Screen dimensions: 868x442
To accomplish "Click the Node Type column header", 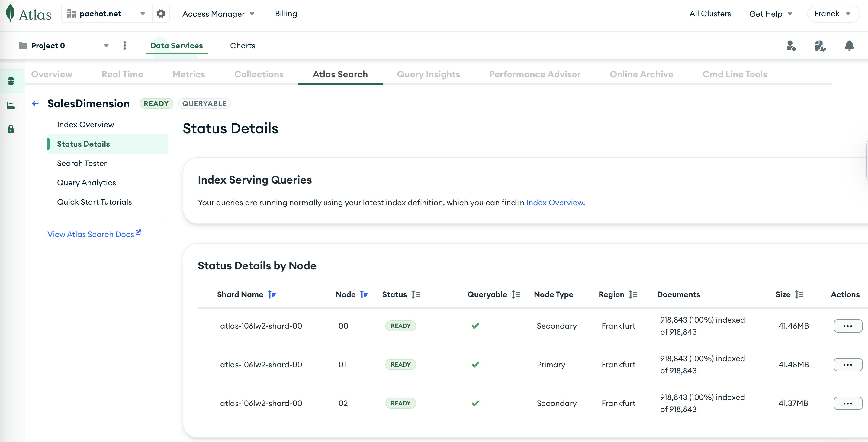I will (x=554, y=294).
